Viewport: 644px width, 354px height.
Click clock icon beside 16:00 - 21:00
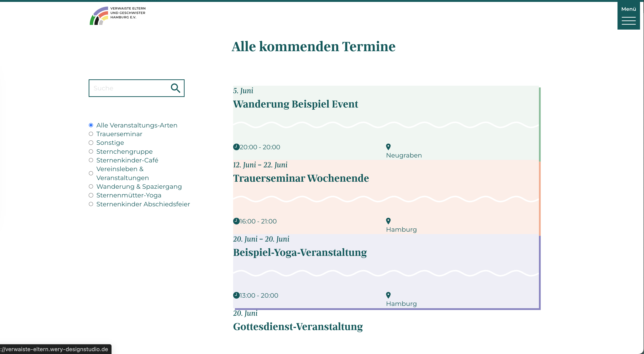[236, 221]
